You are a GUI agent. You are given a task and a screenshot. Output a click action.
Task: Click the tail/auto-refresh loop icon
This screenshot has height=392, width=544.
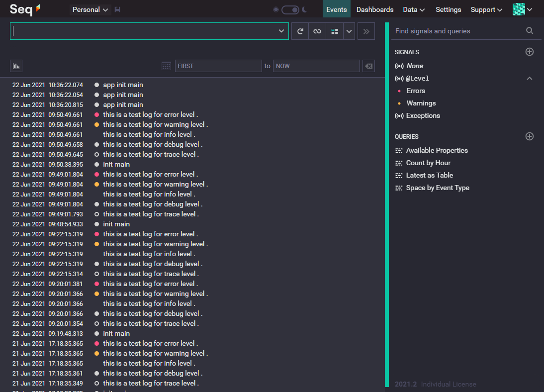(x=317, y=31)
